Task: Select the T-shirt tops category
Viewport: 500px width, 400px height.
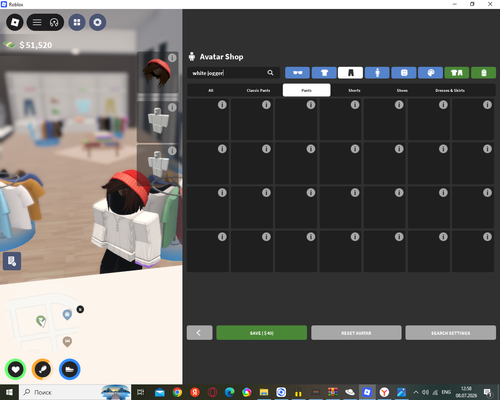Action: point(324,73)
